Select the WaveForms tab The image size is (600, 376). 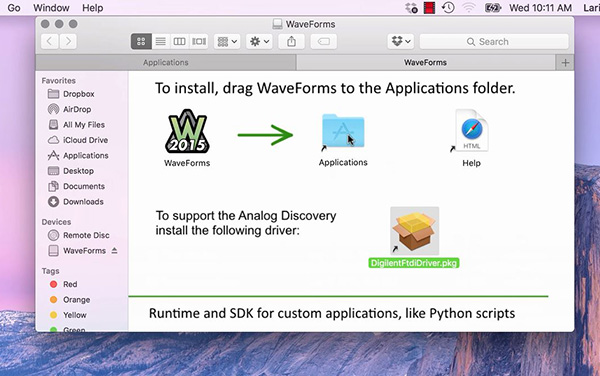425,62
